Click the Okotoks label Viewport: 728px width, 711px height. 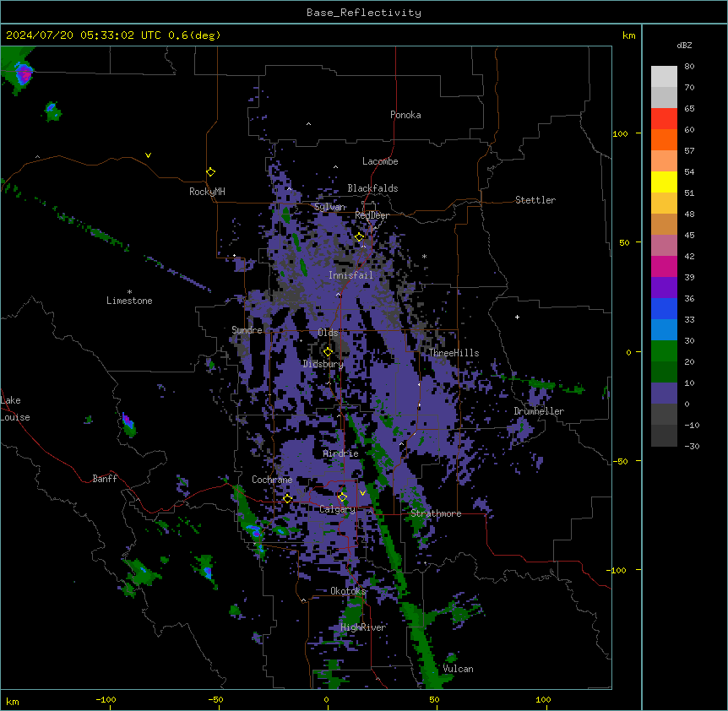pyautogui.click(x=348, y=591)
